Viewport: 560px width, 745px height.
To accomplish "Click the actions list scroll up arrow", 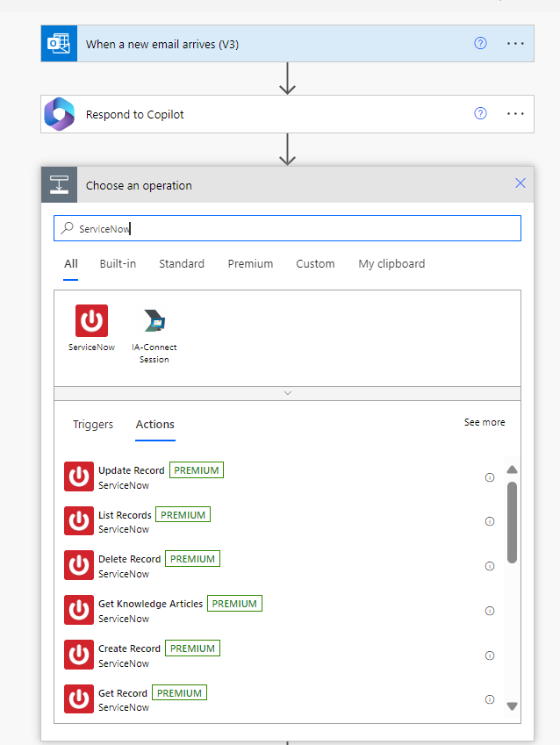I will [512, 469].
